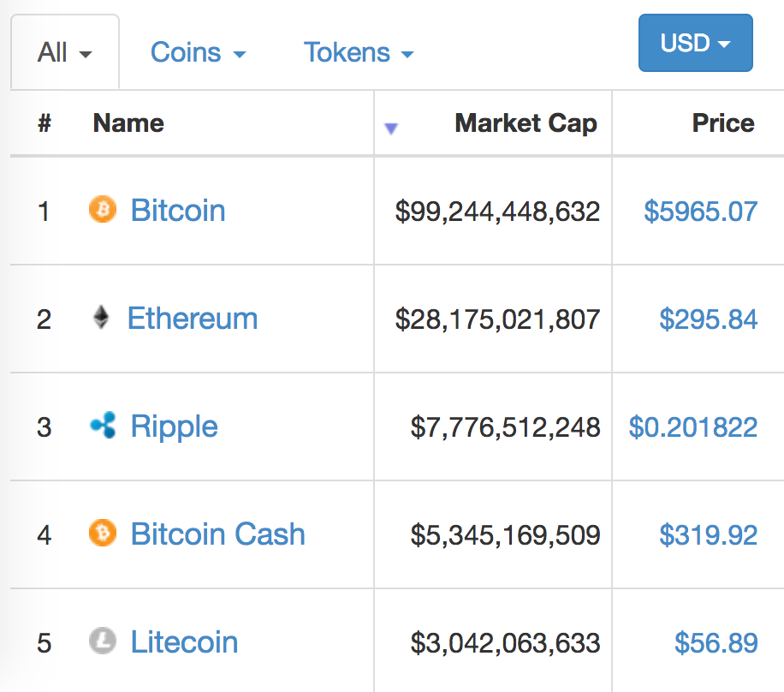Screen dimensions: 784x692
Task: Open the Bitcoin Cash name link
Action: click(x=218, y=534)
